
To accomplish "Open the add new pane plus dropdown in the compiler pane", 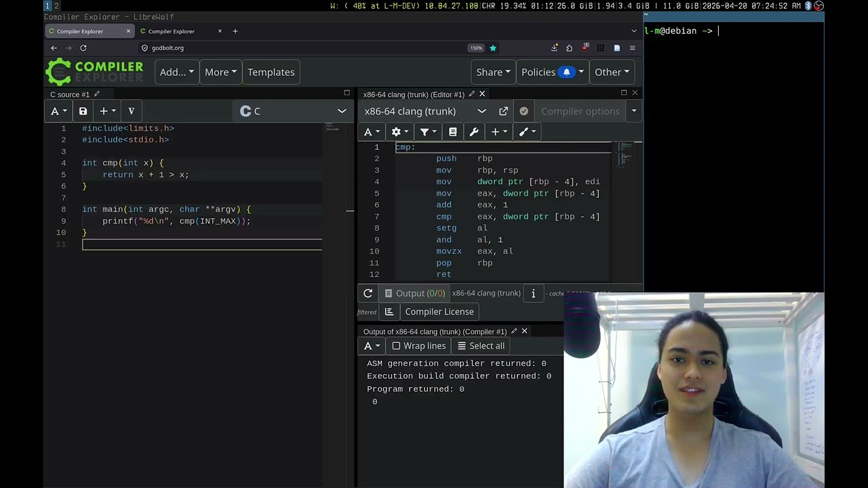I will 499,132.
